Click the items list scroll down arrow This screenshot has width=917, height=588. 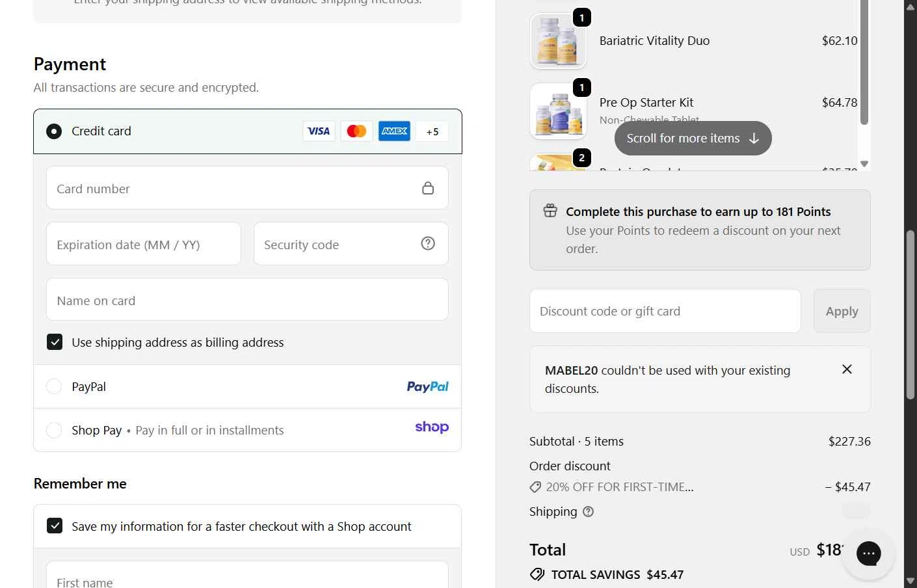click(x=864, y=164)
